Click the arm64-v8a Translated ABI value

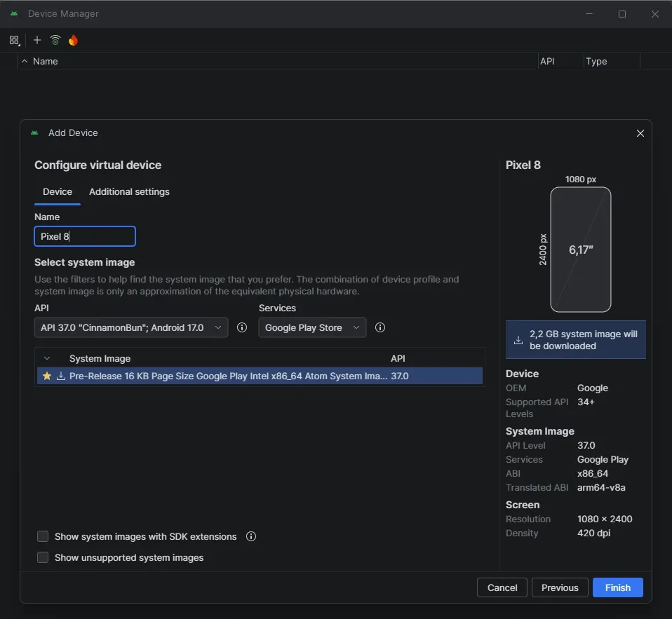point(601,487)
